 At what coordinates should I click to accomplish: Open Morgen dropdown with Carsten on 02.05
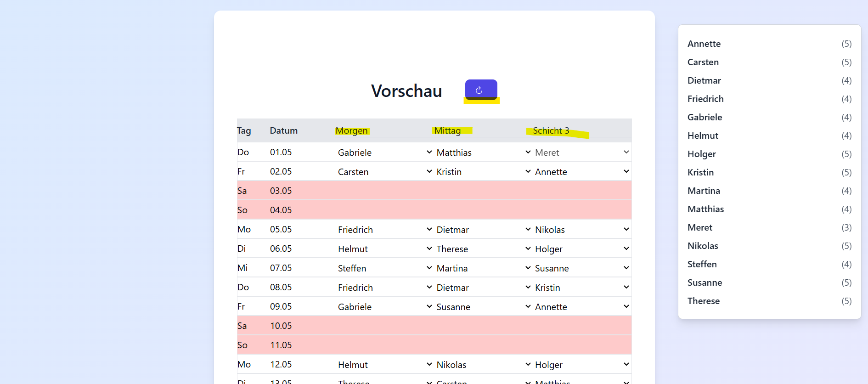(384, 172)
